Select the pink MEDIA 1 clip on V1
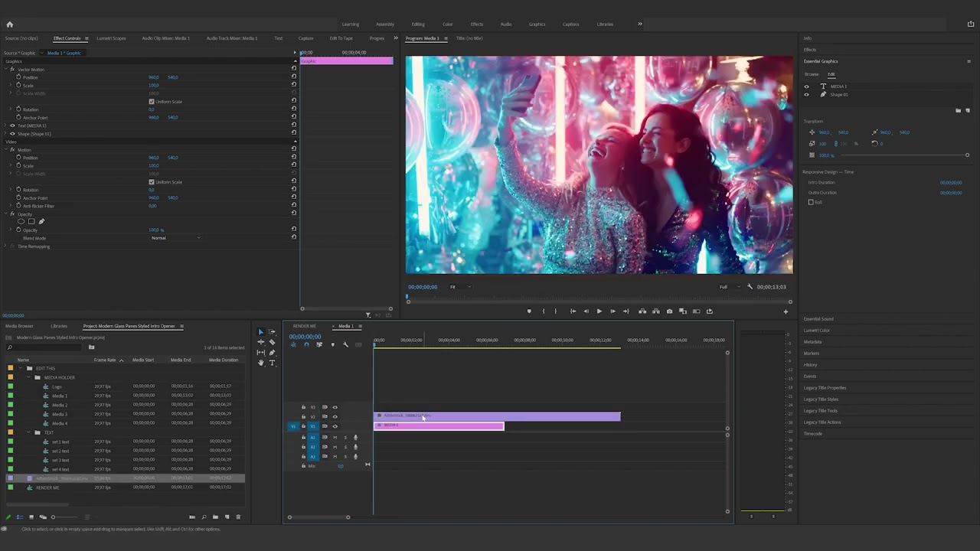The height and width of the screenshot is (551, 980). point(439,425)
